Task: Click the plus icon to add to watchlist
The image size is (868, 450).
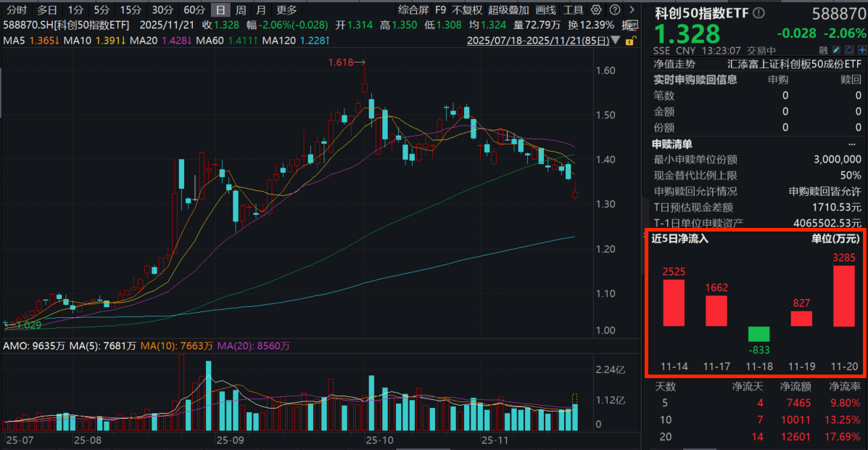Action: (861, 50)
